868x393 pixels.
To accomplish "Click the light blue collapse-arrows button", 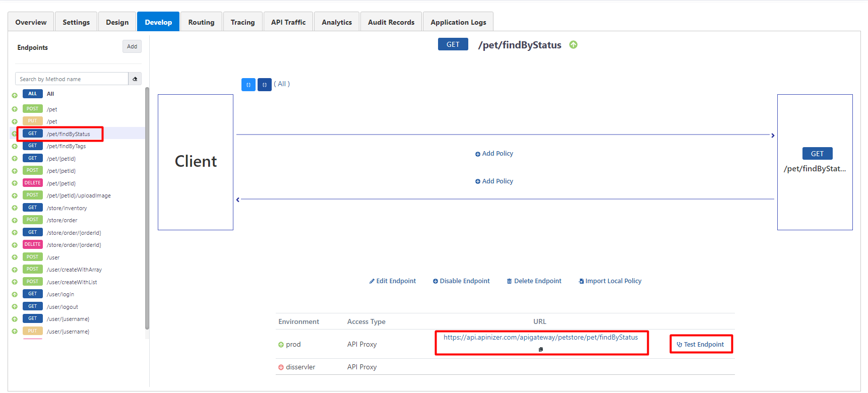I will [x=248, y=85].
